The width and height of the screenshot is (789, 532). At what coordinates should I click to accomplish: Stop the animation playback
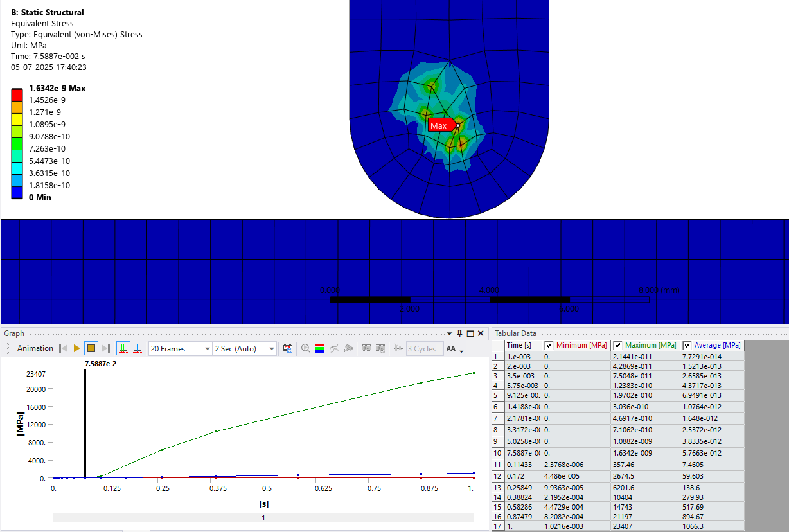pos(91,348)
